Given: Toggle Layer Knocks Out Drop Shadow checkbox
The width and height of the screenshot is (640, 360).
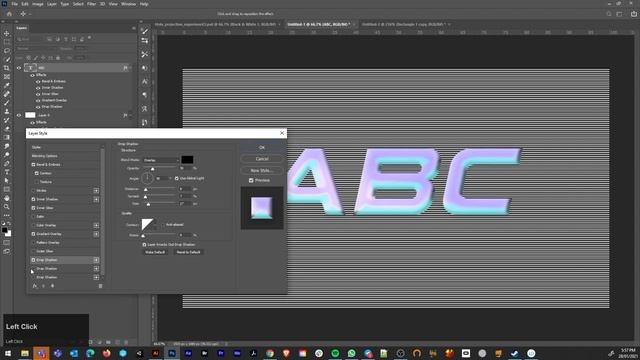Looking at the screenshot, I should pos(144,244).
